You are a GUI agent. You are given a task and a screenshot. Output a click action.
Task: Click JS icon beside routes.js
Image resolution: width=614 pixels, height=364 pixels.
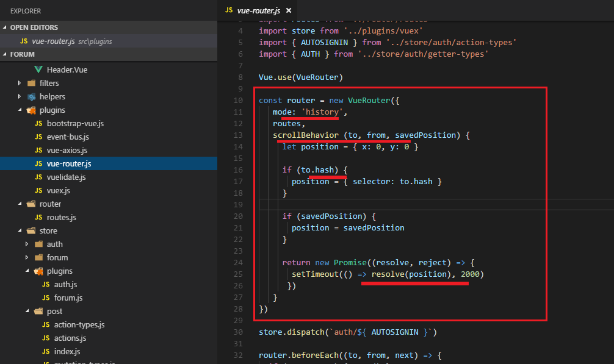pos(38,217)
